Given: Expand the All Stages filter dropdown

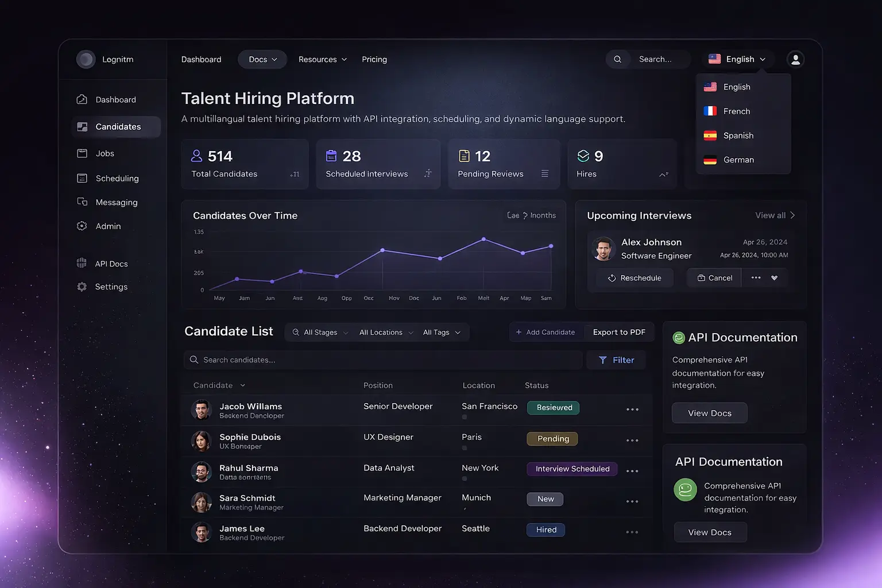Looking at the screenshot, I should point(319,332).
